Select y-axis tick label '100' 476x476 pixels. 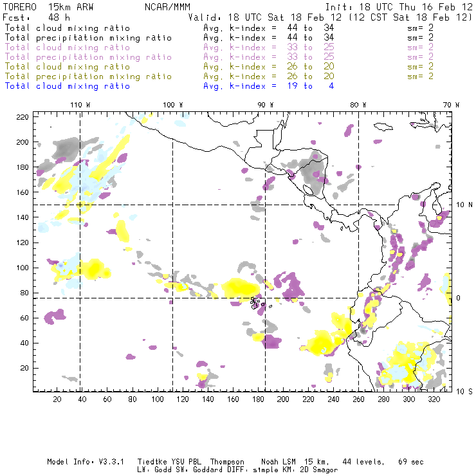(23, 268)
